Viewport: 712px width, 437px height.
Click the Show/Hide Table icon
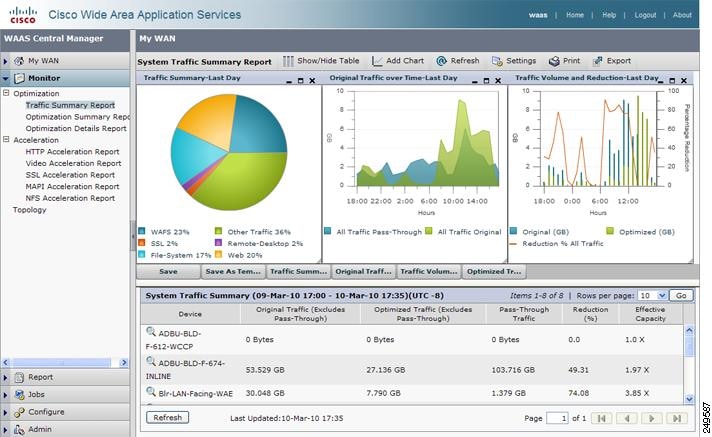click(x=288, y=61)
